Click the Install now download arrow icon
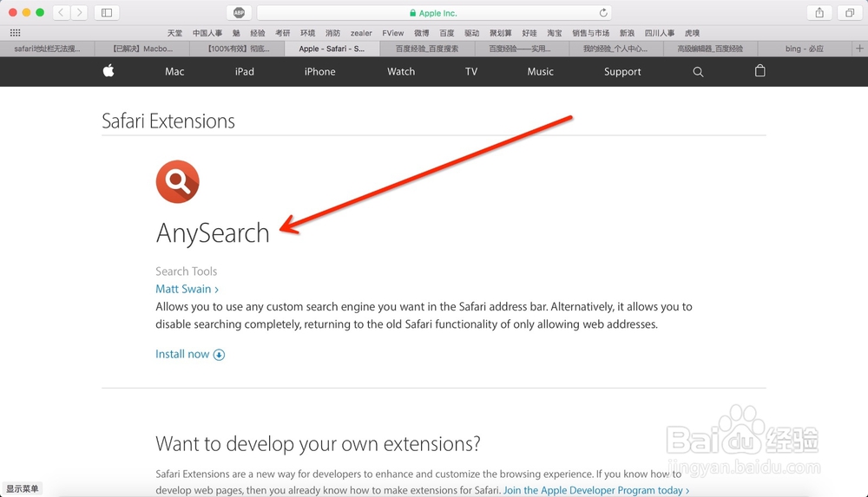Viewport: 868px width, 497px height. pyautogui.click(x=220, y=355)
